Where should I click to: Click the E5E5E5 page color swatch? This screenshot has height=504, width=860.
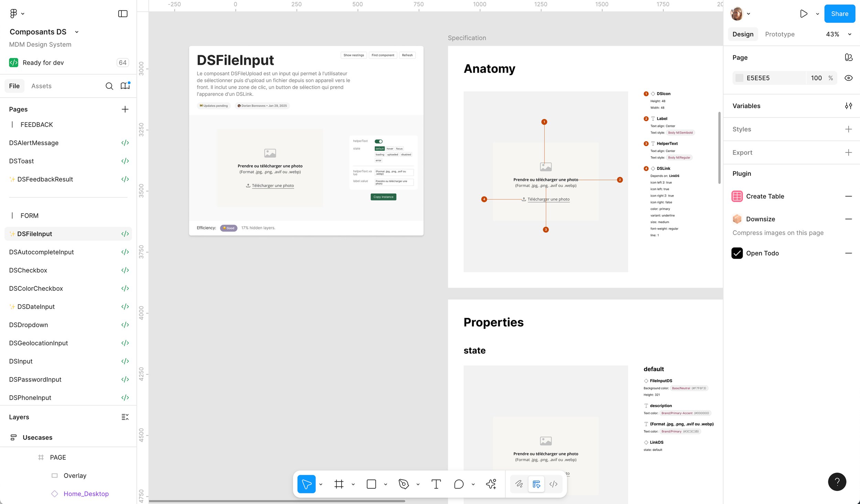(x=739, y=78)
